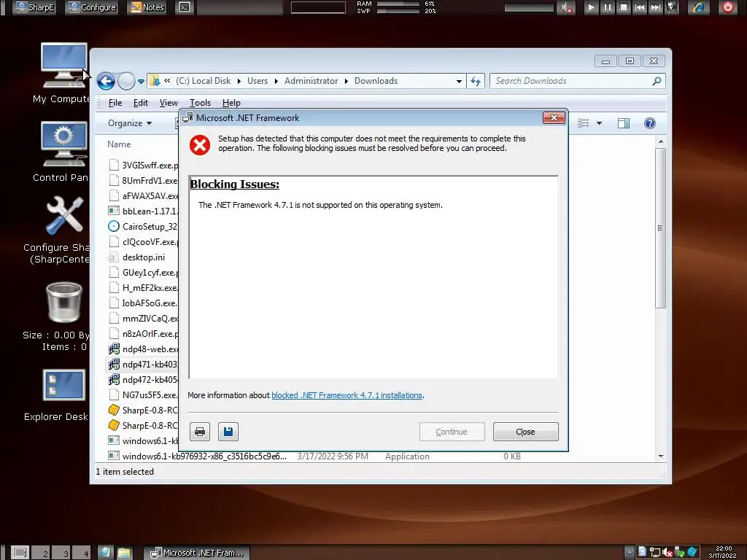
Task: Select the bbLean-1.17.1 file
Action: tap(143, 211)
